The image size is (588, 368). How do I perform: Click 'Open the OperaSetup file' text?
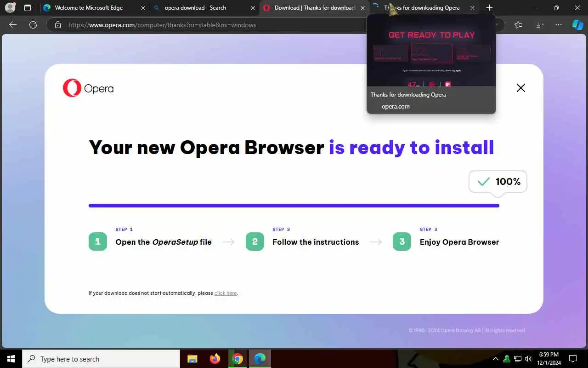[164, 242]
